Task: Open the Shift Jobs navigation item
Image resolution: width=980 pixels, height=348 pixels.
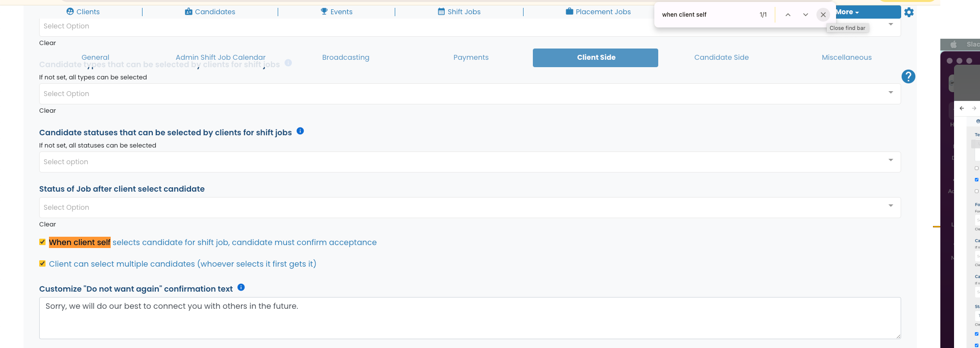Action: 459,12
